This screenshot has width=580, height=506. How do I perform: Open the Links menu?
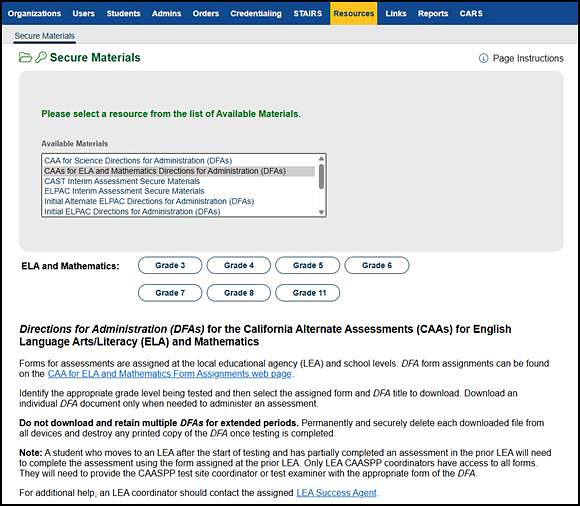point(396,13)
